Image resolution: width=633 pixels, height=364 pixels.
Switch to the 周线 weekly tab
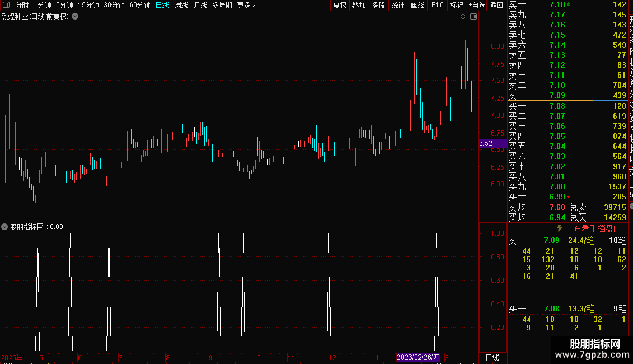click(181, 5)
